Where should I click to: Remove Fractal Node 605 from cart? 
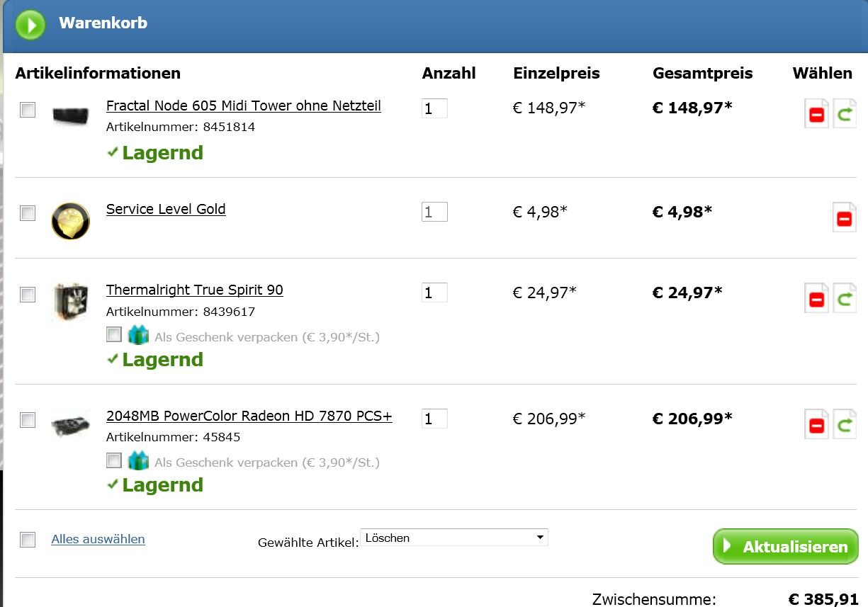tap(816, 114)
